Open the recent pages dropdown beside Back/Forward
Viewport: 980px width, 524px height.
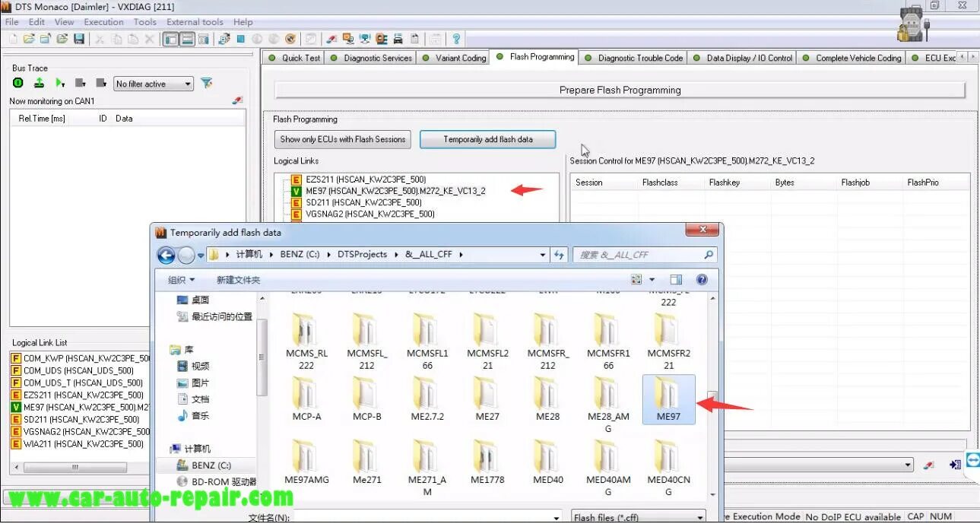point(201,255)
